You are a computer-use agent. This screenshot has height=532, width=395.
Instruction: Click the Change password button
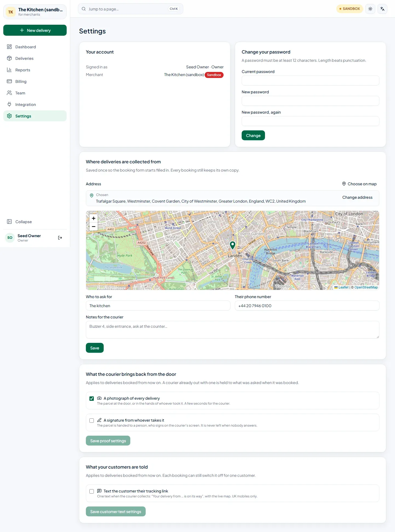coord(253,135)
